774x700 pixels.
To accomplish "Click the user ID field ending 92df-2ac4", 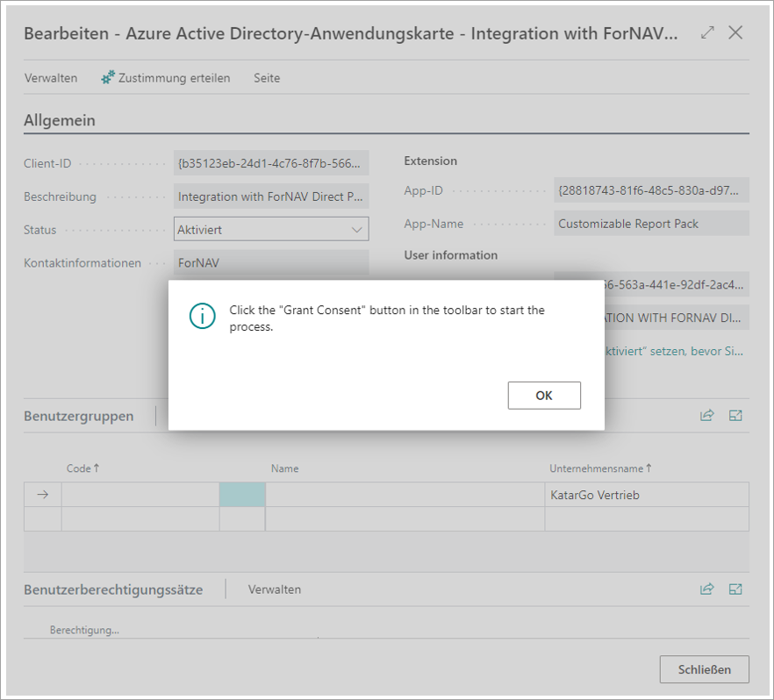I will [x=677, y=284].
